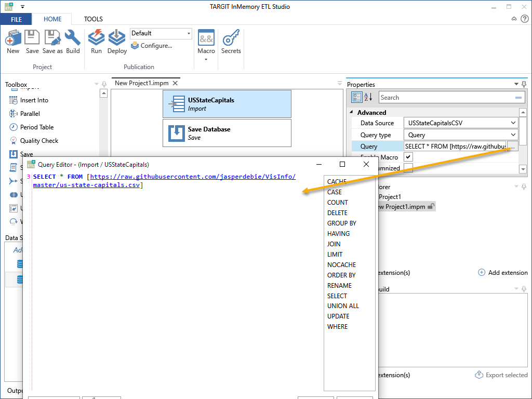Toggle the Enable Macro checkbox
The height and width of the screenshot is (399, 532).
click(408, 157)
